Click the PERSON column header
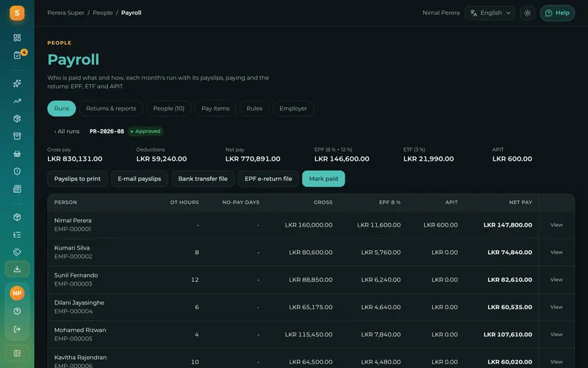 [65, 202]
